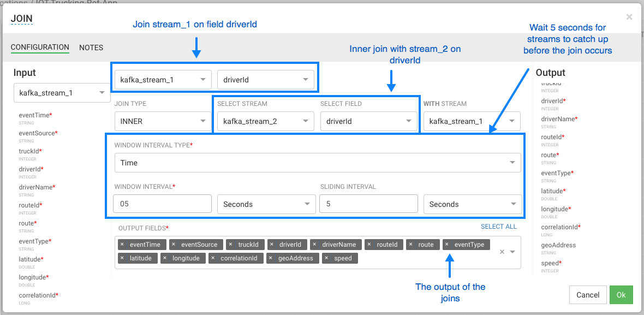Remove the driverName output field tag
The height and width of the screenshot is (315, 644).
click(x=314, y=245)
